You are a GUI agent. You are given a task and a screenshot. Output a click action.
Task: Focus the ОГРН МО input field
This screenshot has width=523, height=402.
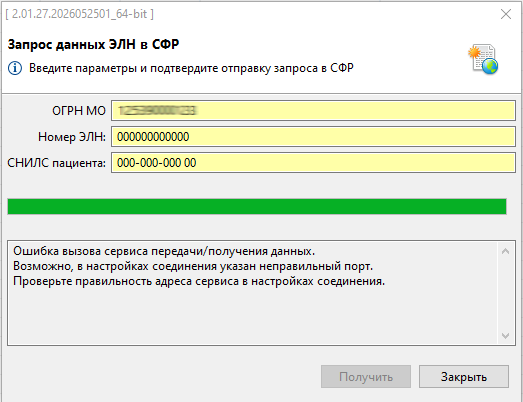313,110
